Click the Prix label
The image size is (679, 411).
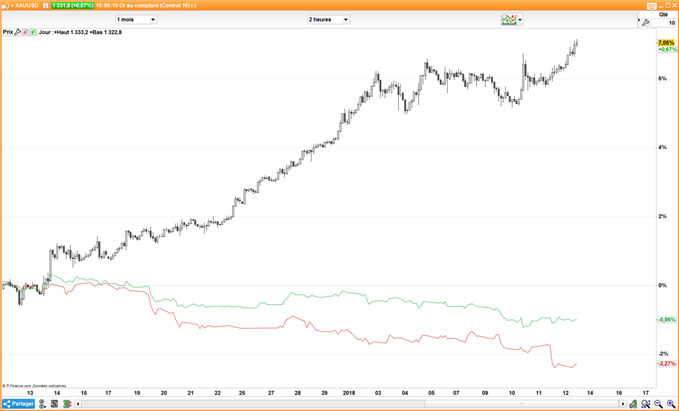pyautogui.click(x=8, y=32)
